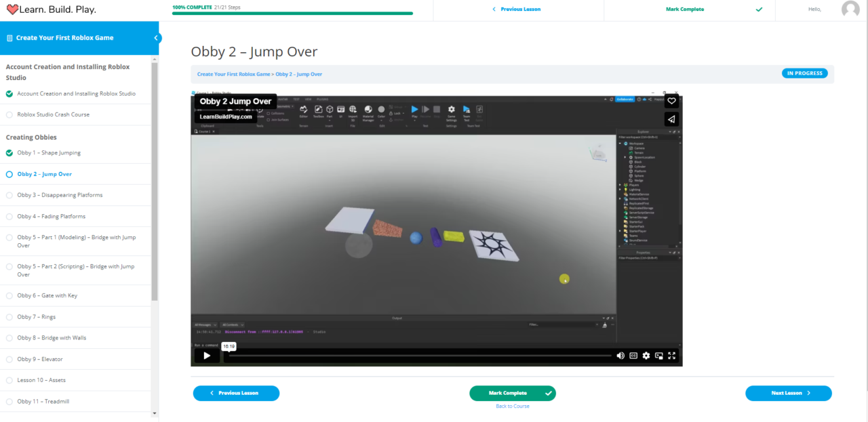Click the Next Lesson button
Image resolution: width=868 pixels, height=422 pixels.
tap(788, 393)
